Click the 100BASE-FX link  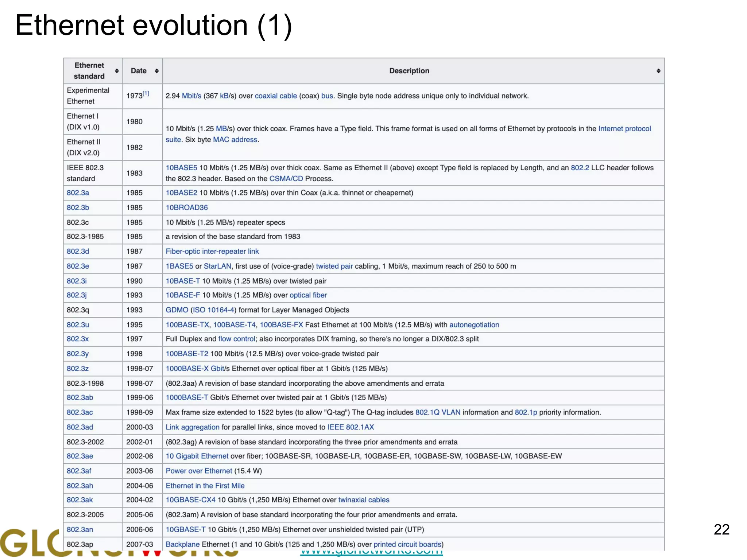point(281,325)
